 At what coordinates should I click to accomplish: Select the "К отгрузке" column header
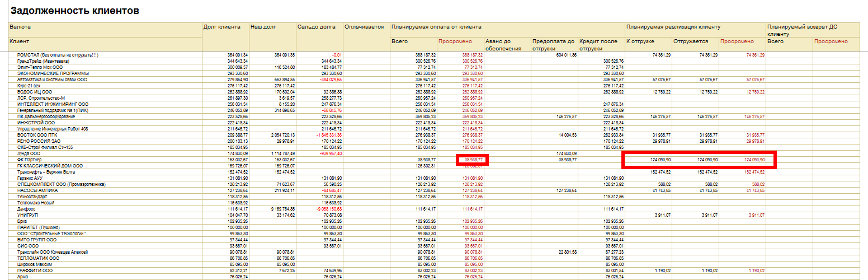[638, 41]
